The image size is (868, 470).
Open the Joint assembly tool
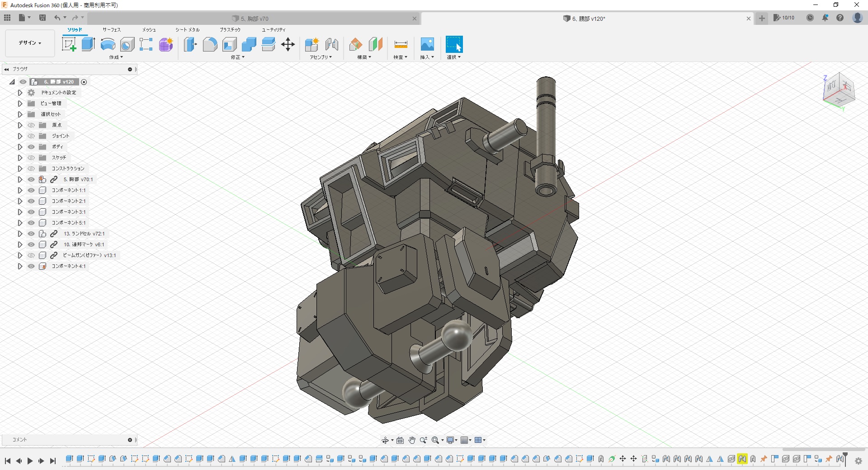332,44
